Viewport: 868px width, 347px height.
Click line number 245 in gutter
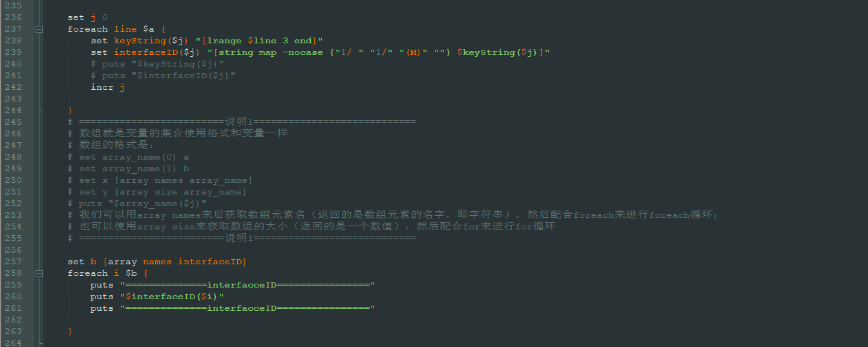[x=13, y=121]
